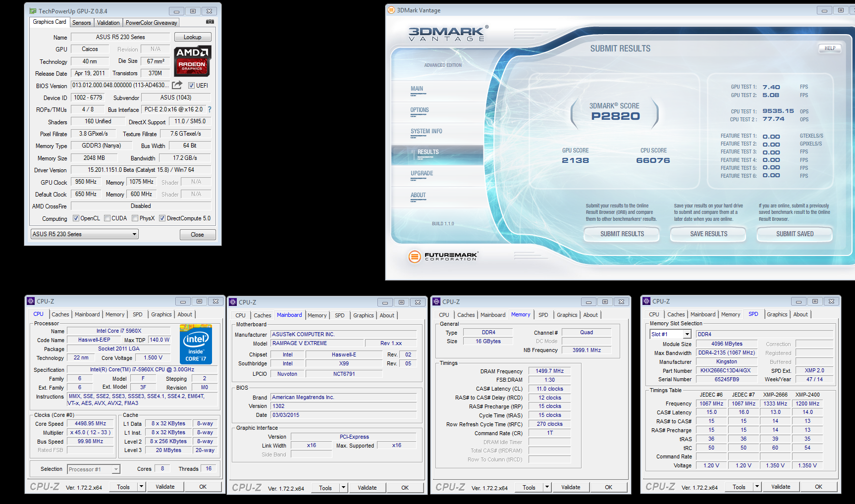
Task: Open Tools dropdown arrow in CPU-Z Memory window
Action: point(547,487)
